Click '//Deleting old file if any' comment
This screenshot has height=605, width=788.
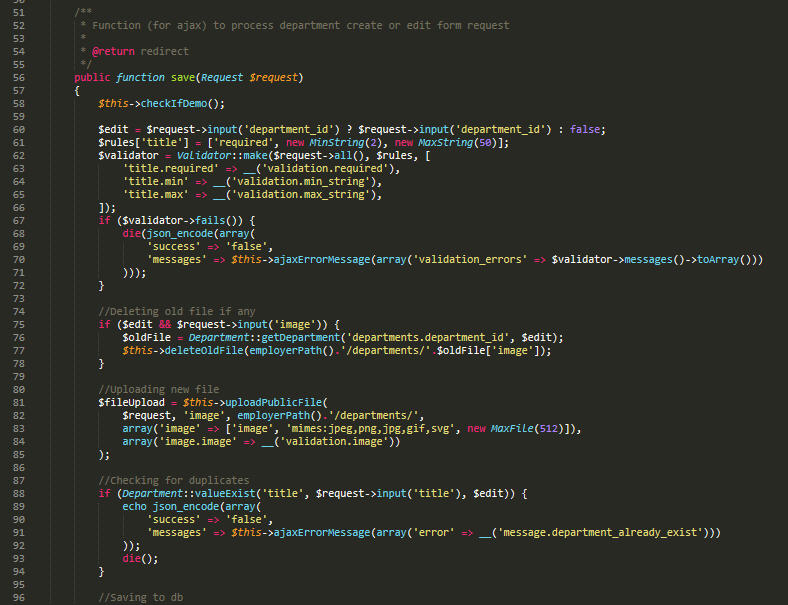177,312
